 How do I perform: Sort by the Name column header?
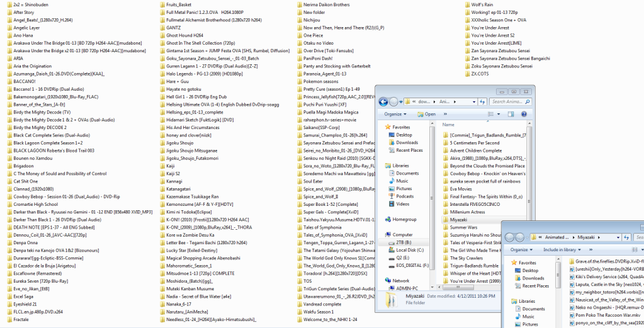point(448,125)
